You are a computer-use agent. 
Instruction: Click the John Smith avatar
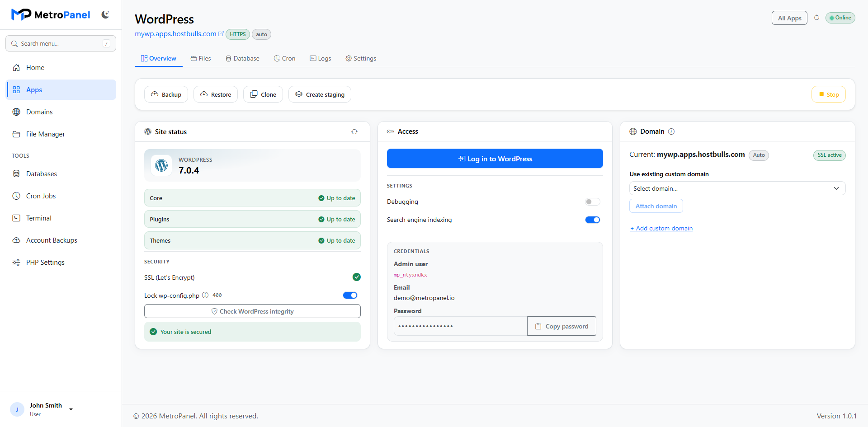17,409
